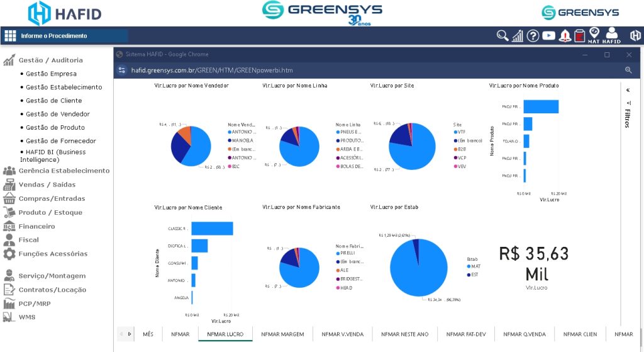Viewport: 644px width, 352px height.
Task: Open the HAFID user profile icon
Action: 611,34
